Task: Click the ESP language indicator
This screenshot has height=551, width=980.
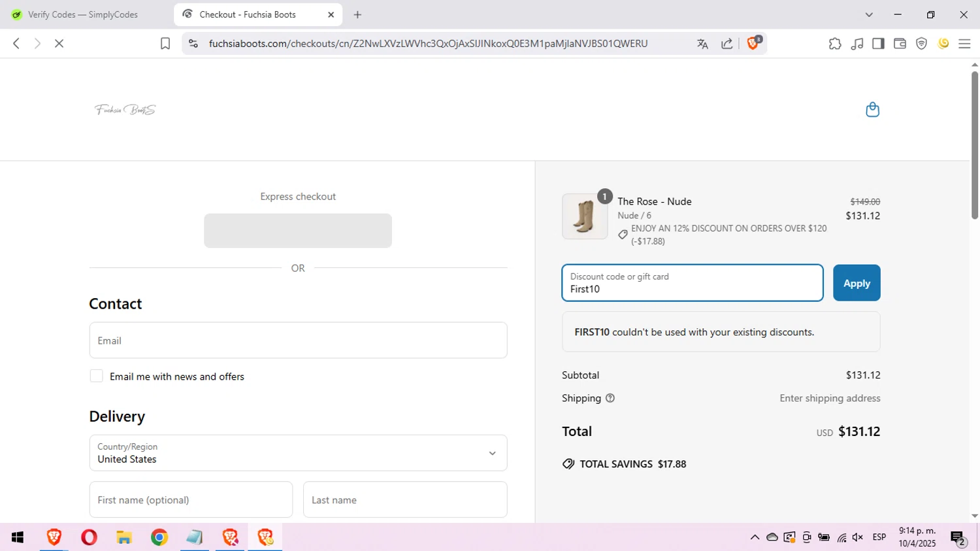Action: point(879,537)
